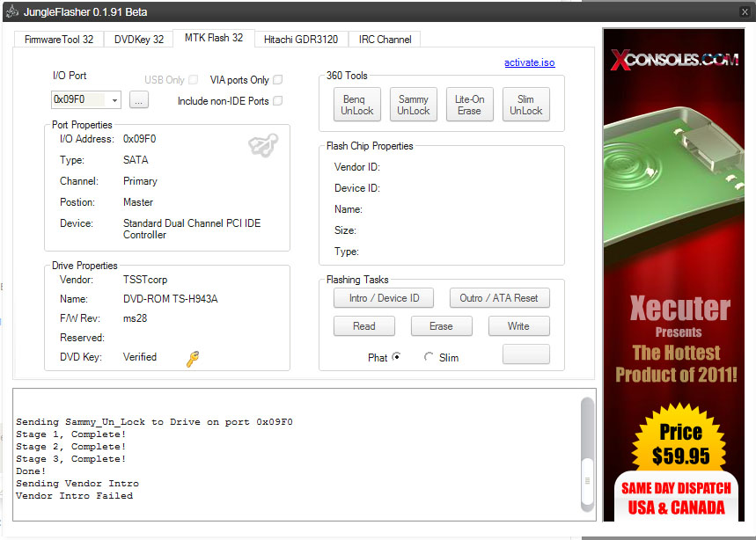Viewport: 756px width, 540px height.
Task: Select the MTK Flash 32 tab
Action: coord(214,38)
